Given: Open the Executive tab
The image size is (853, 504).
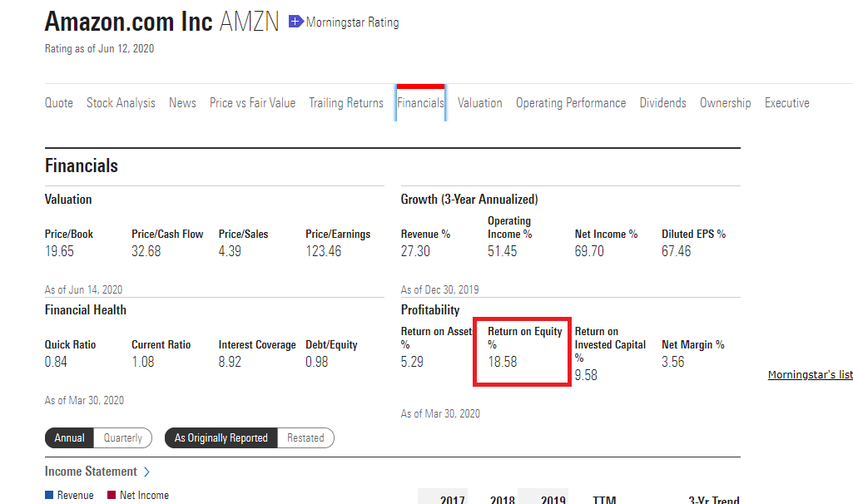Looking at the screenshot, I should tap(786, 103).
